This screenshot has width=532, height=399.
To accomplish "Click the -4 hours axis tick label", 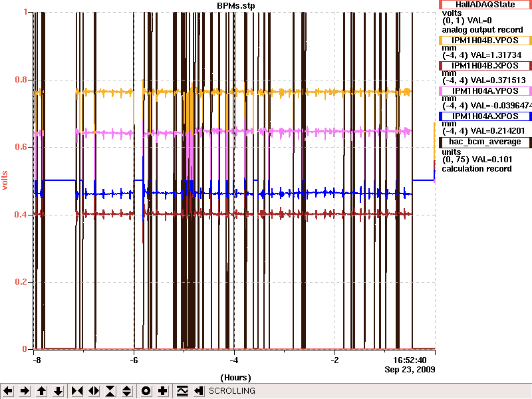I will 234,360.
